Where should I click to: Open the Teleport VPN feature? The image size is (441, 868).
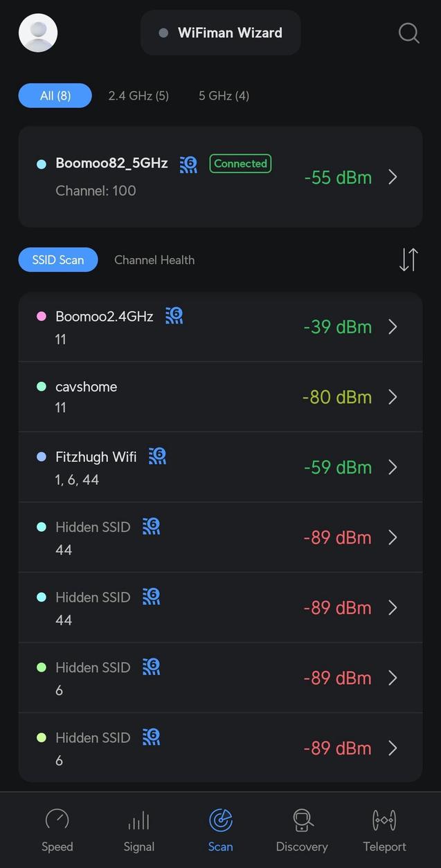pyautogui.click(x=384, y=828)
